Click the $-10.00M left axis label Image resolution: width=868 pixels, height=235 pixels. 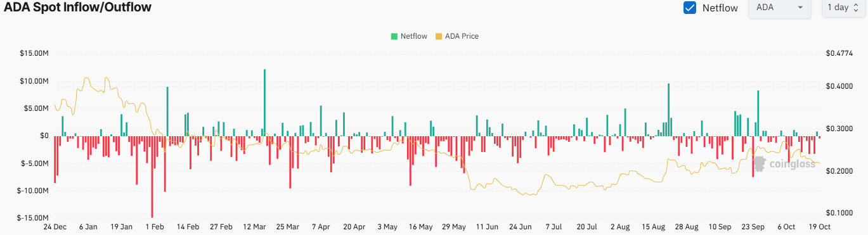tap(34, 191)
